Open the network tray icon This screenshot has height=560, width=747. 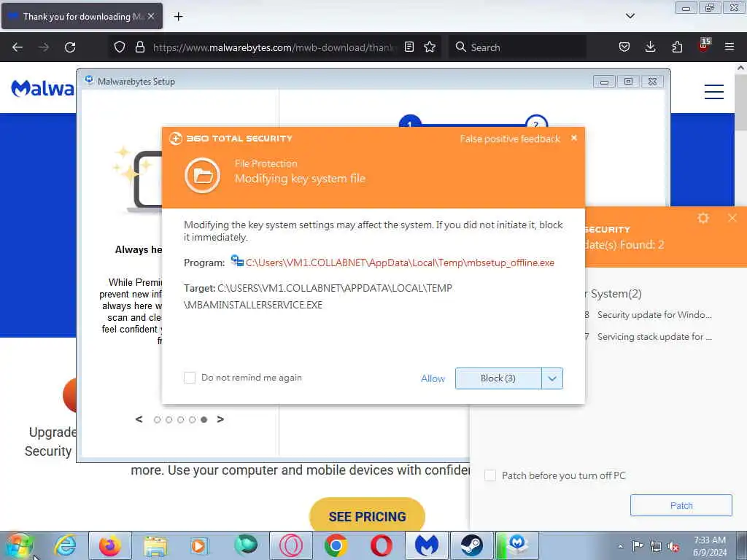coord(656,546)
